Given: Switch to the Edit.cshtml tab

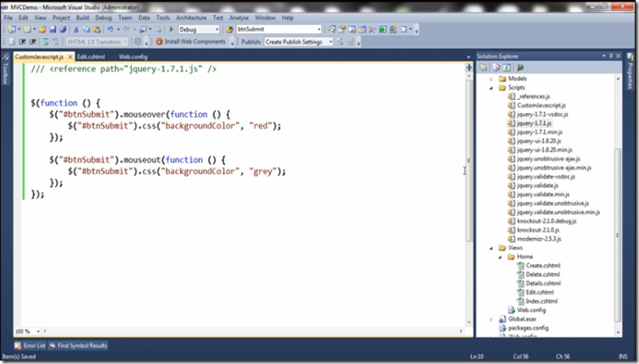Looking at the screenshot, I should (x=91, y=57).
